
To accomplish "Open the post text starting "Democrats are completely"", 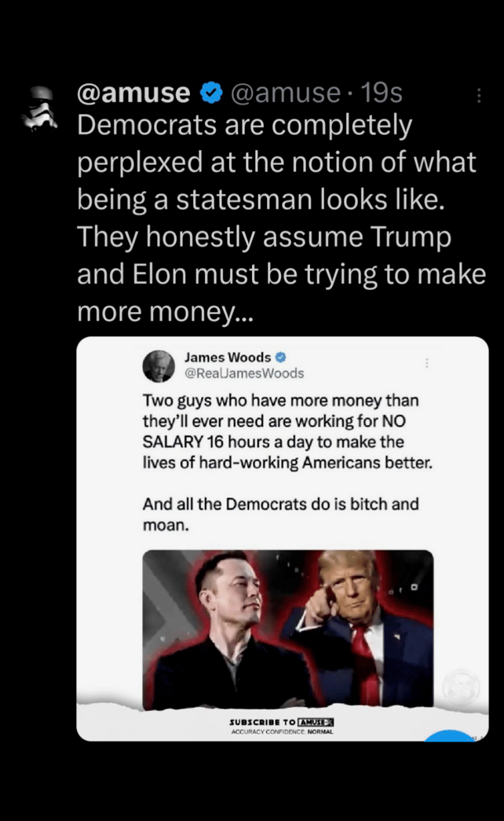I will tap(282, 218).
